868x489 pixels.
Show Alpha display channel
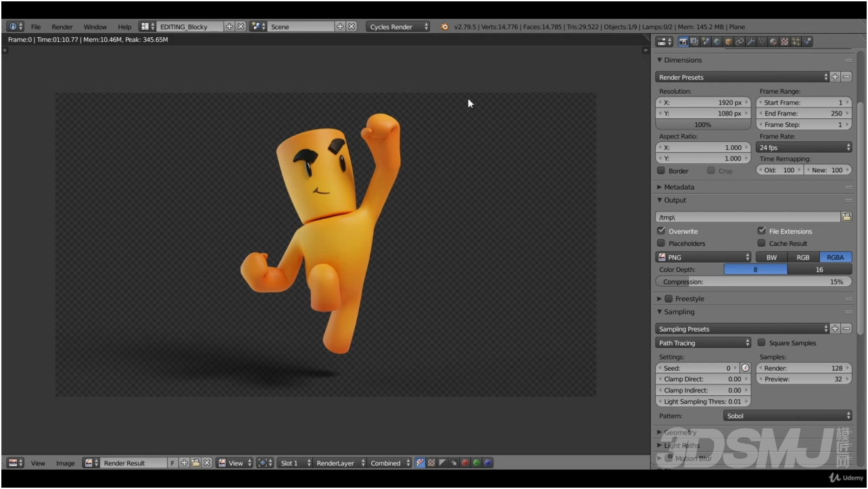tap(443, 463)
